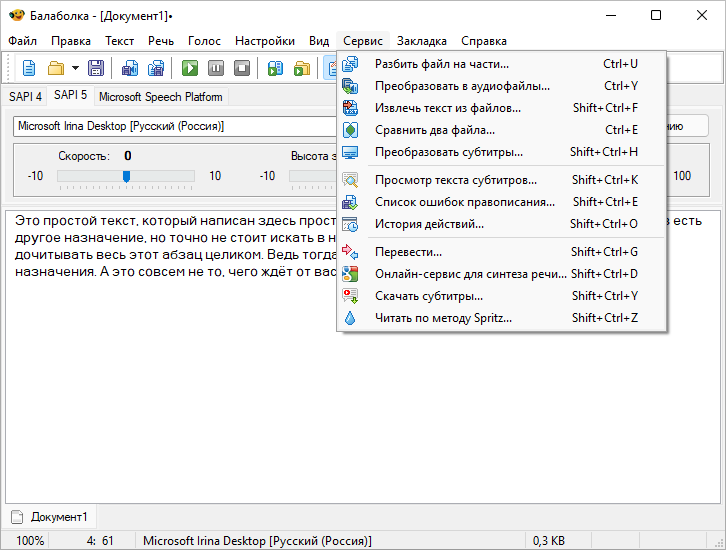The width and height of the screenshot is (726, 550).
Task: Switch to the Microsoft Speech Platform tab
Action: [161, 97]
